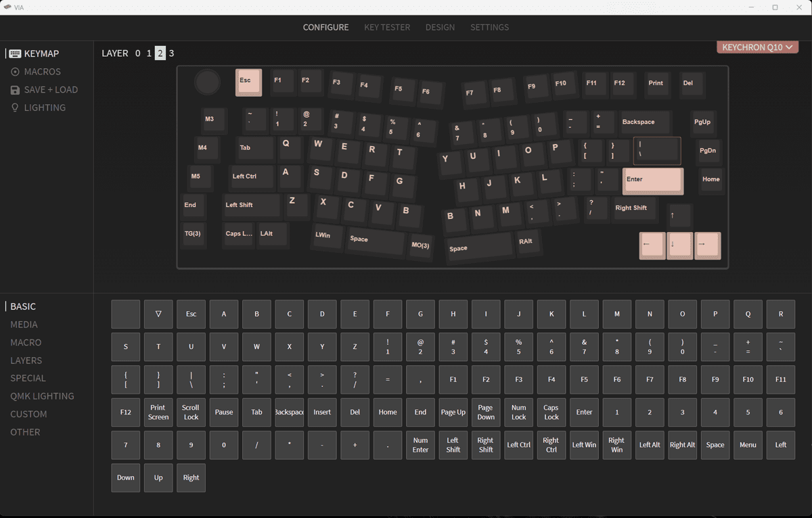Viewport: 812px width, 518px height.
Task: Open the MACROS section
Action: pyautogui.click(x=36, y=72)
